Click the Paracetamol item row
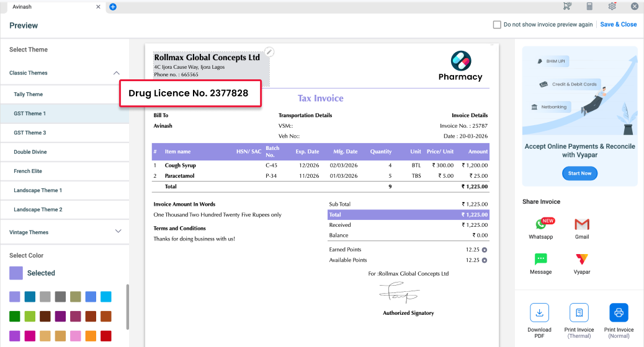 (x=320, y=176)
